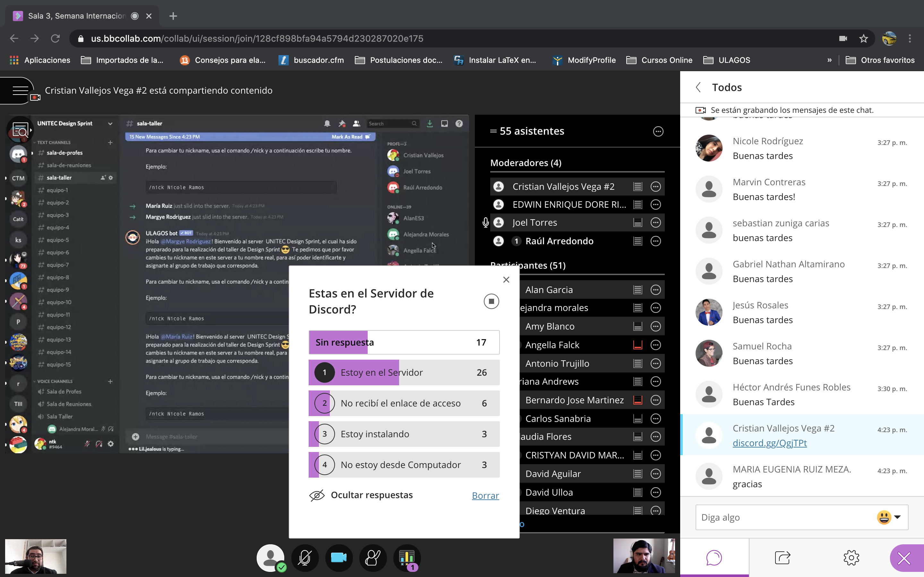
Task: Toggle the microphone mute button
Action: pyautogui.click(x=305, y=558)
